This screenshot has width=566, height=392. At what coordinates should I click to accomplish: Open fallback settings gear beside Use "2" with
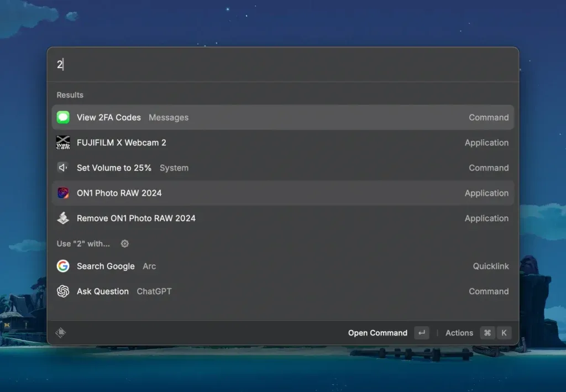pos(124,244)
